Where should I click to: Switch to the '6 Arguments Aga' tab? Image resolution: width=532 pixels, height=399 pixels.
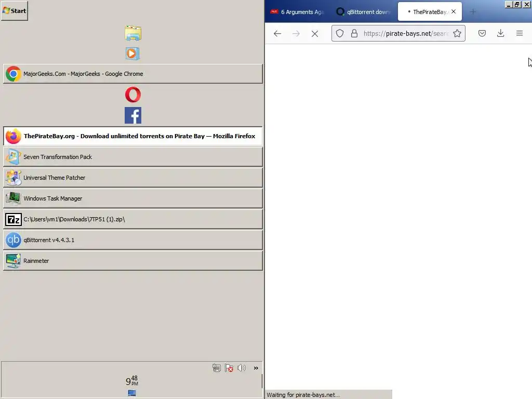coord(297,12)
